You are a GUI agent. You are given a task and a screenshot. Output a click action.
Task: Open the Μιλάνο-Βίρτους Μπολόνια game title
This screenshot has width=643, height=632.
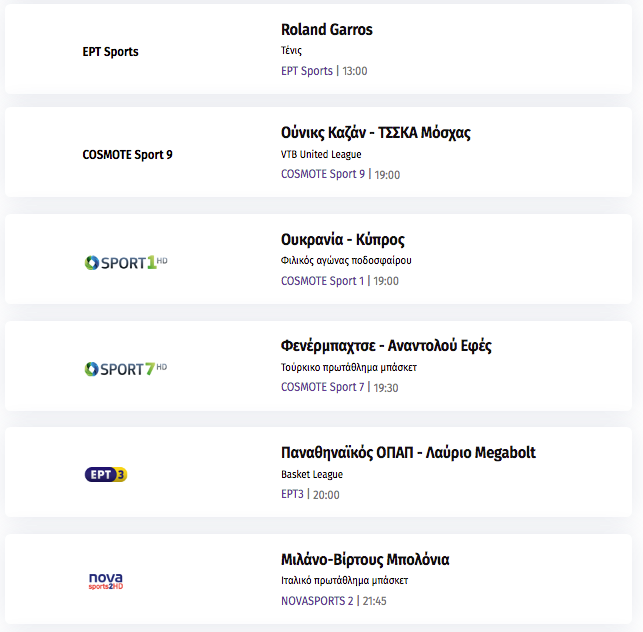tap(365, 559)
